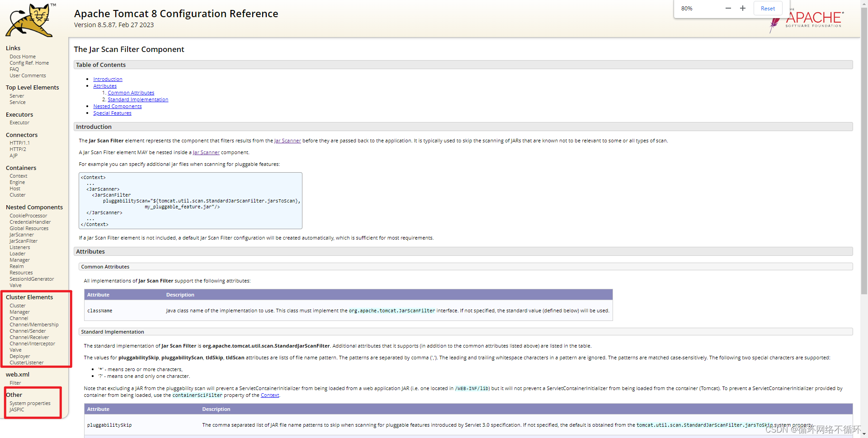Jump to Attributes in table of contents
This screenshot has height=438, width=868.
(105, 86)
